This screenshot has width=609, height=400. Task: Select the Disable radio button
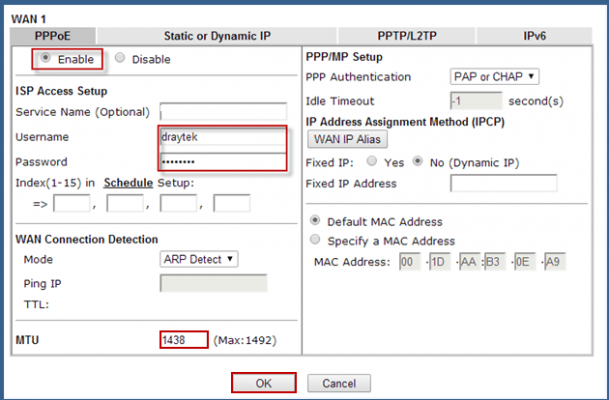(x=121, y=59)
